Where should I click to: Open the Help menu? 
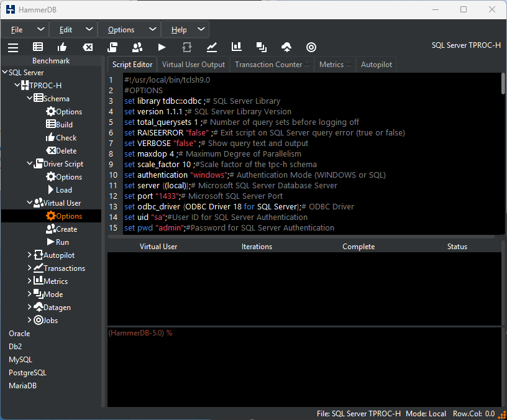click(185, 30)
